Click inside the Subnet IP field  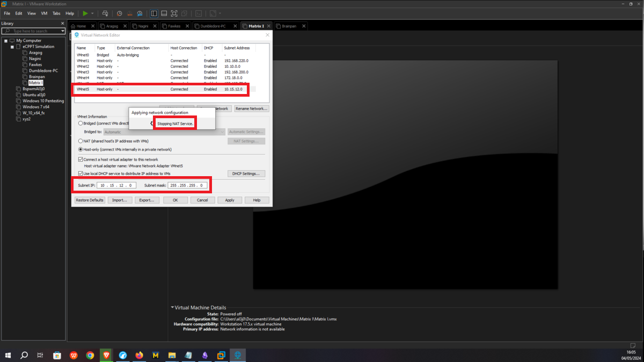tap(116, 185)
